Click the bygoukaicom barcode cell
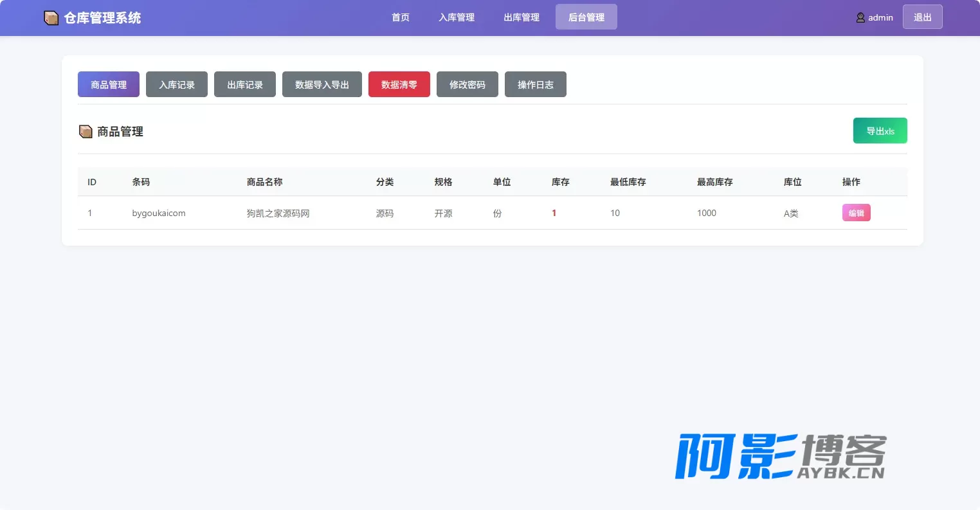The width and height of the screenshot is (980, 510). pyautogui.click(x=159, y=213)
